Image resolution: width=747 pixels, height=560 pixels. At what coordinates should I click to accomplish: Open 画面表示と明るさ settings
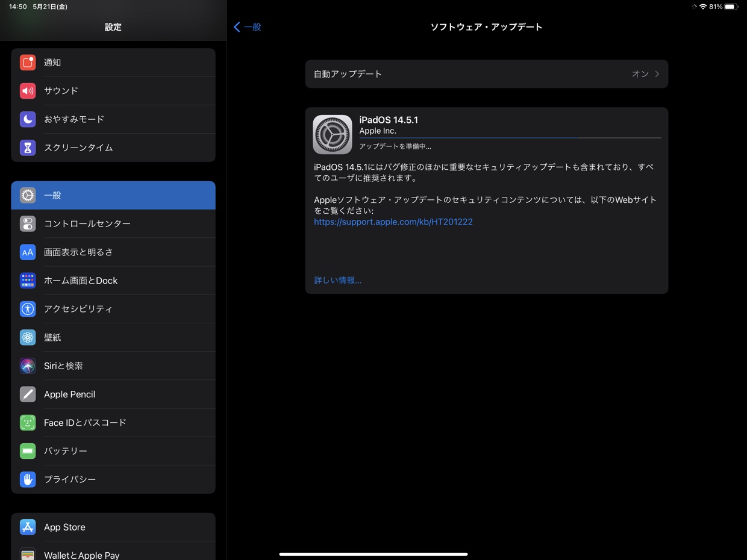point(113,252)
